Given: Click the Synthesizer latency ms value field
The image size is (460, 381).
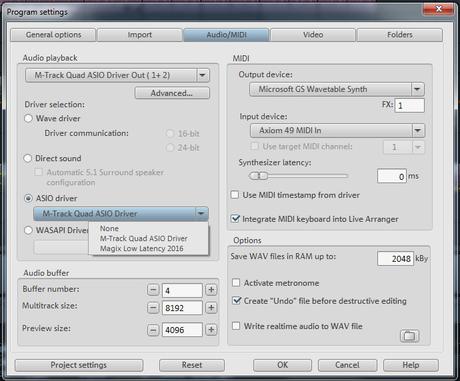Looking at the screenshot, I should click(392, 176).
